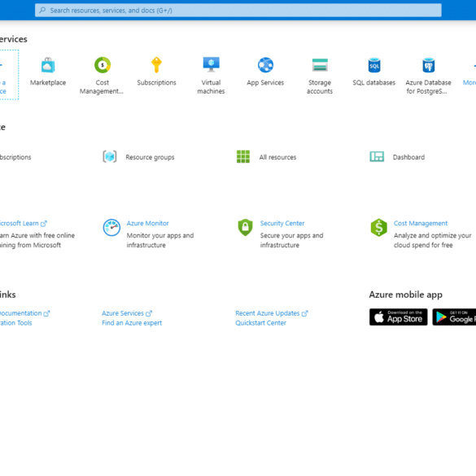Click the Cost Management dollar hexagon icon
Image resolution: width=476 pixels, height=476 pixels.
(379, 227)
